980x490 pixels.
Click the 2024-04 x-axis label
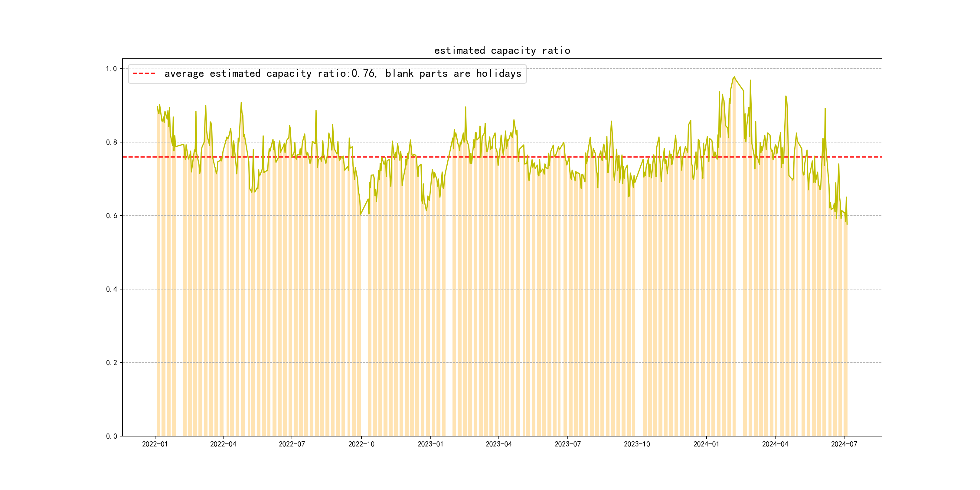click(x=775, y=444)
